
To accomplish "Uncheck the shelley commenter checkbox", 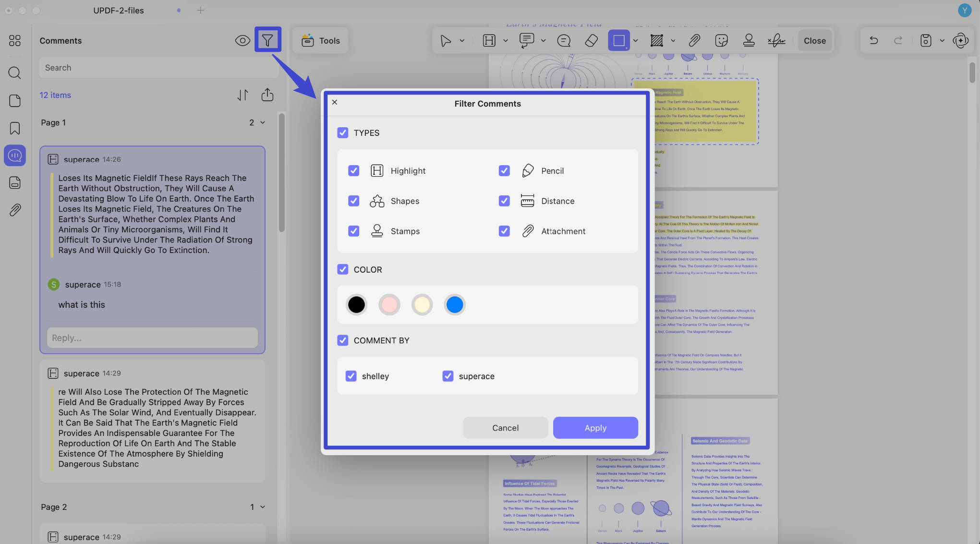I will pos(351,376).
